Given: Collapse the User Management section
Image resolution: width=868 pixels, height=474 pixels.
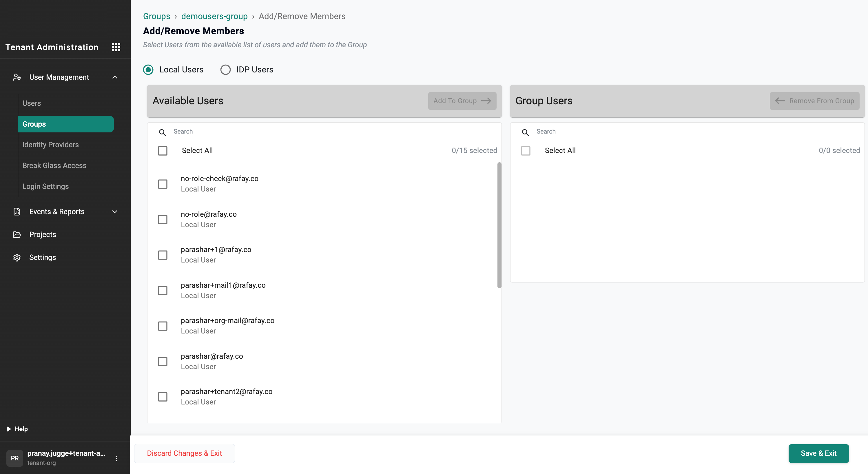Looking at the screenshot, I should [x=115, y=77].
